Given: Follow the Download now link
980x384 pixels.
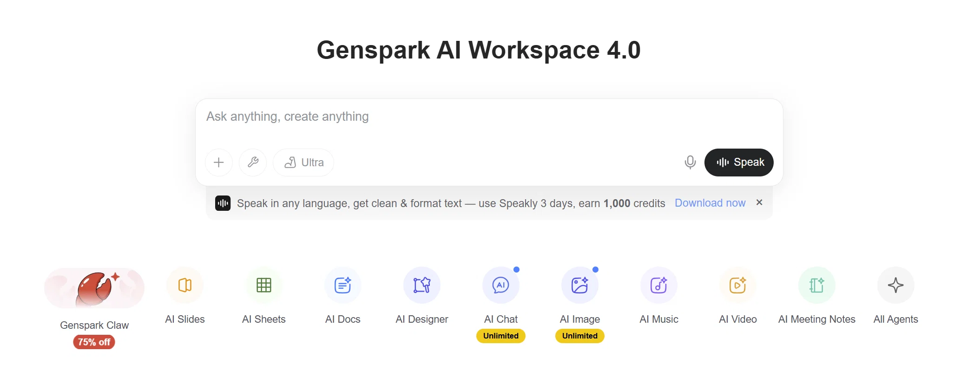Looking at the screenshot, I should point(710,203).
